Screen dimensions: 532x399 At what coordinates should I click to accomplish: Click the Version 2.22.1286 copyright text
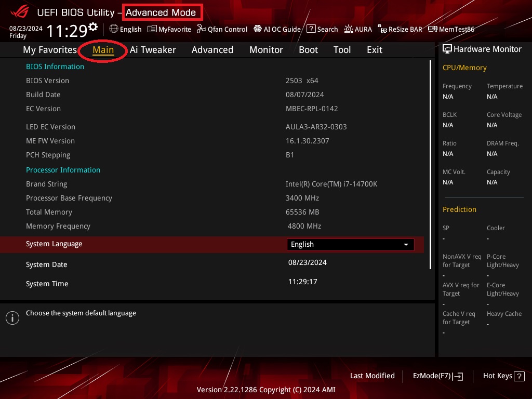point(266,390)
